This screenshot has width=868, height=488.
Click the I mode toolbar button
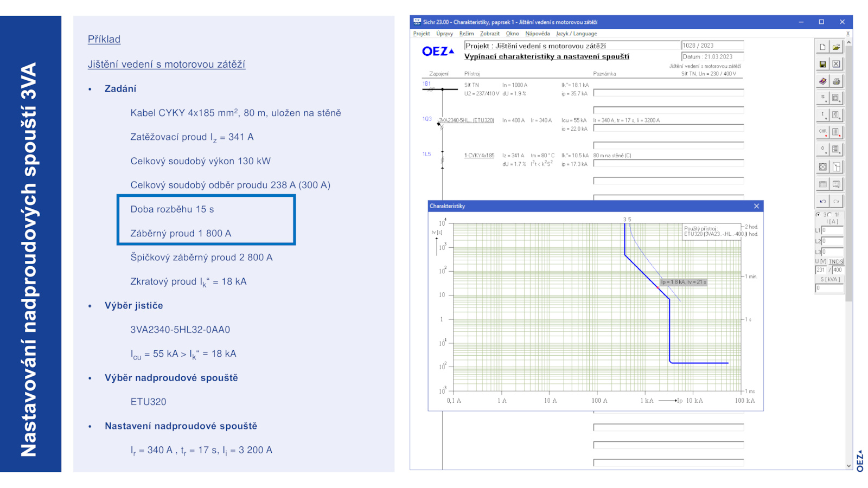pos(822,115)
